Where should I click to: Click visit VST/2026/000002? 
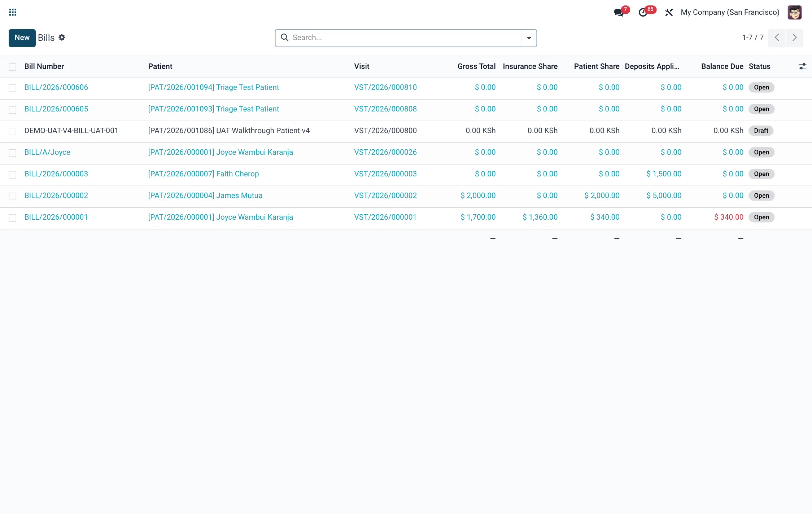pyautogui.click(x=385, y=196)
